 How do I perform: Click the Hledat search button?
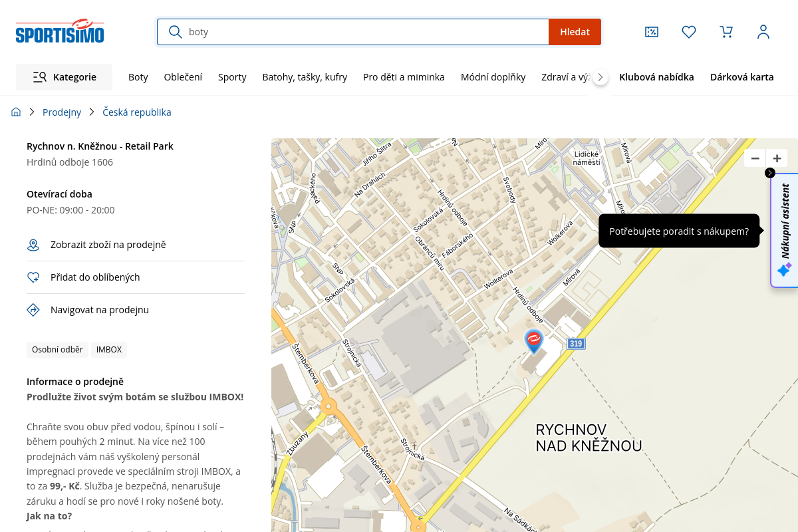pos(575,32)
